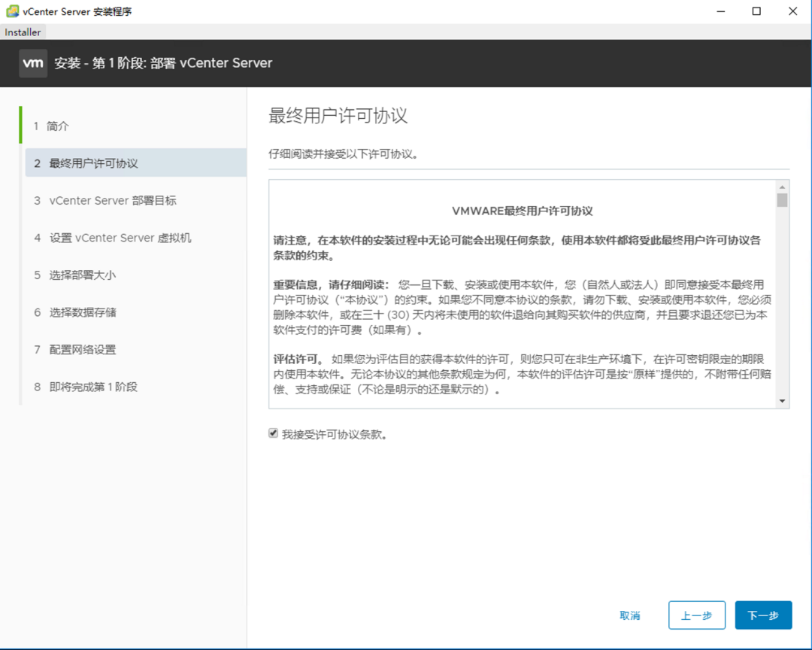Screen dimensions: 812x650
Task: Maximize the installer window
Action: (x=756, y=11)
